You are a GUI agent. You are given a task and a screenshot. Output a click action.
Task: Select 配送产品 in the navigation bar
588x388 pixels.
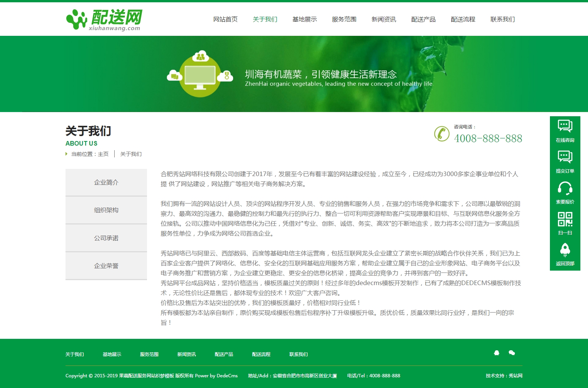[423, 19]
